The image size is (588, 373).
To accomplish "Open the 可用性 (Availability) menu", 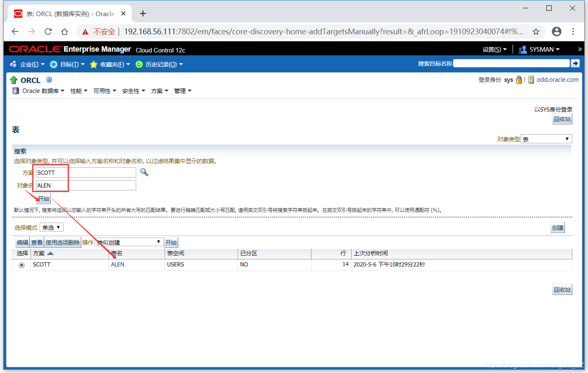I will [105, 91].
